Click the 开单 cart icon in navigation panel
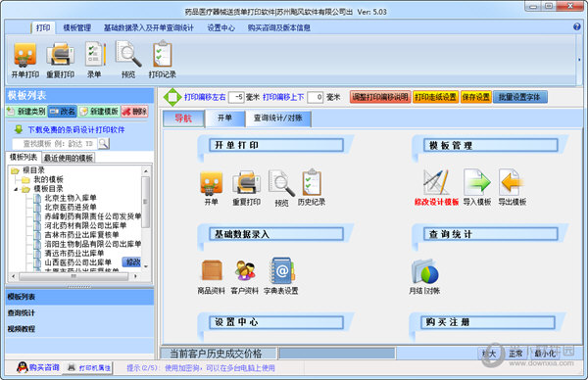 [211, 188]
